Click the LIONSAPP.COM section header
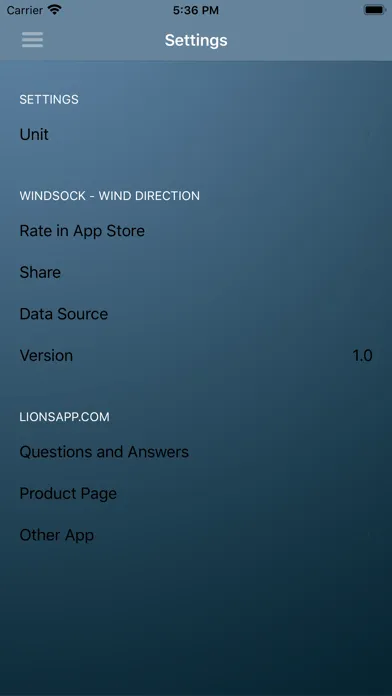 (64, 417)
